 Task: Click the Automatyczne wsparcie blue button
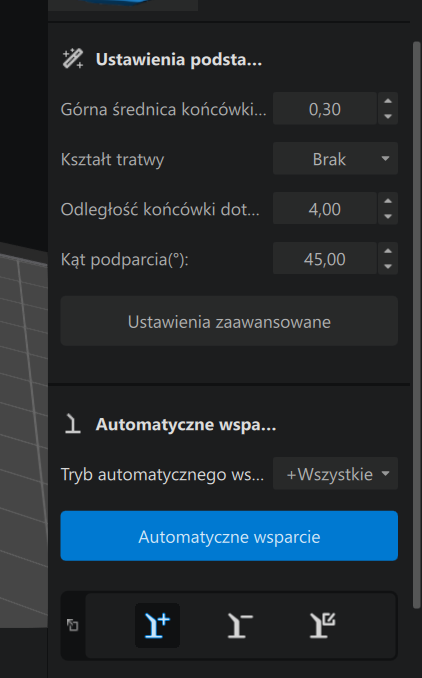(229, 536)
